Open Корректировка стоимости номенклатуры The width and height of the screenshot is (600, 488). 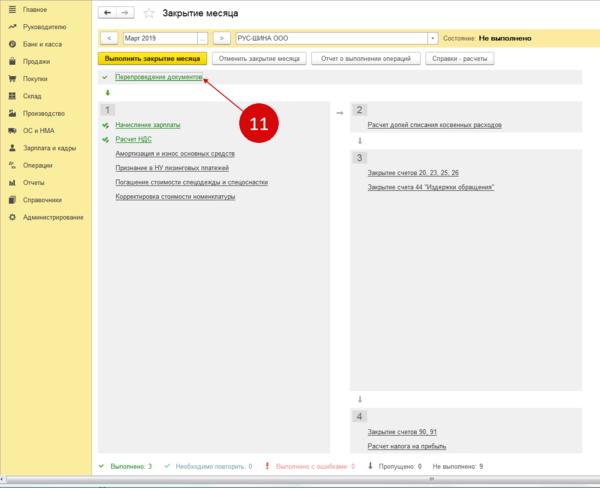point(175,196)
